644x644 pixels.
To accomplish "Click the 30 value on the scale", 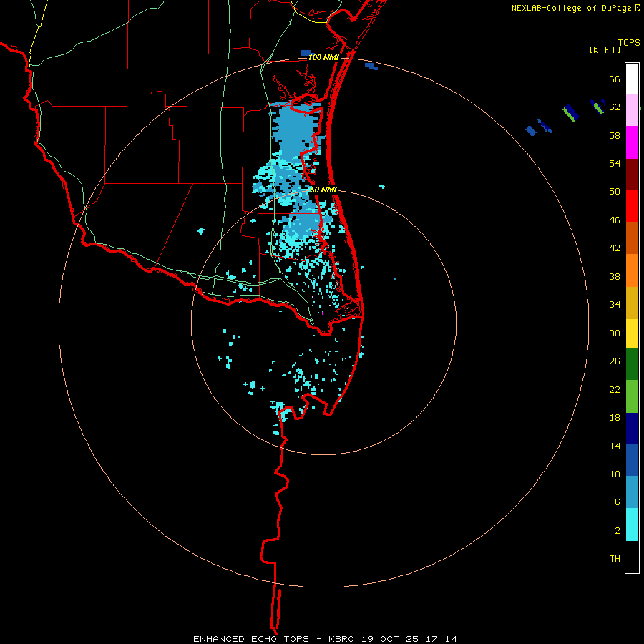I will point(615,333).
